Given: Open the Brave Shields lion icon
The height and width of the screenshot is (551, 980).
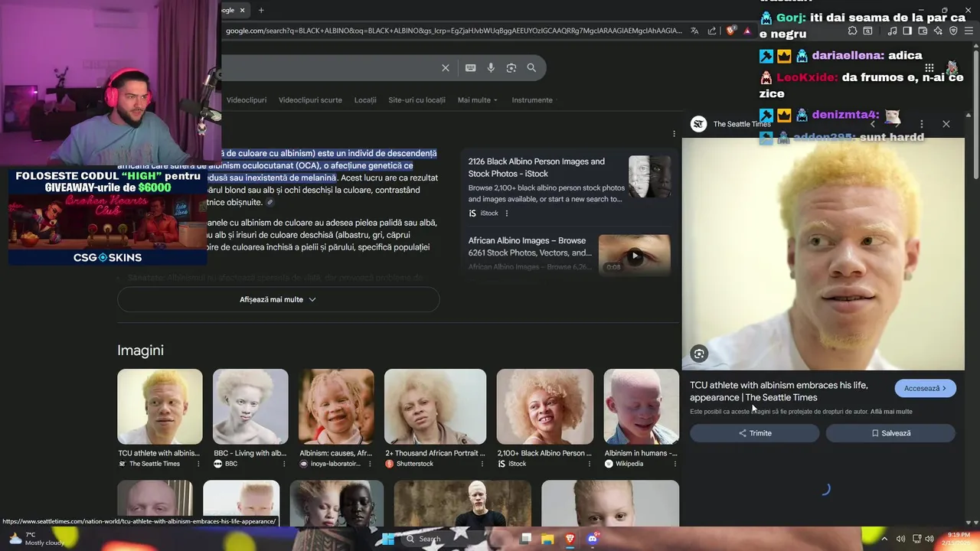Looking at the screenshot, I should (x=730, y=31).
